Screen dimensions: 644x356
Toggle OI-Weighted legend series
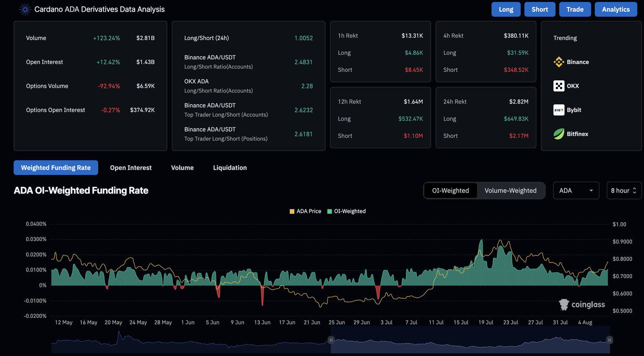tap(346, 211)
